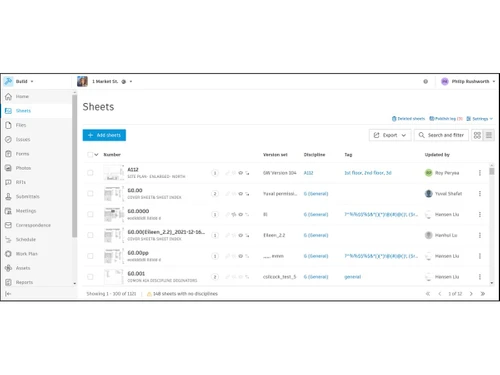Click the RFIs speech-bubble icon
The width and height of the screenshot is (500, 375).
[x=8, y=182]
